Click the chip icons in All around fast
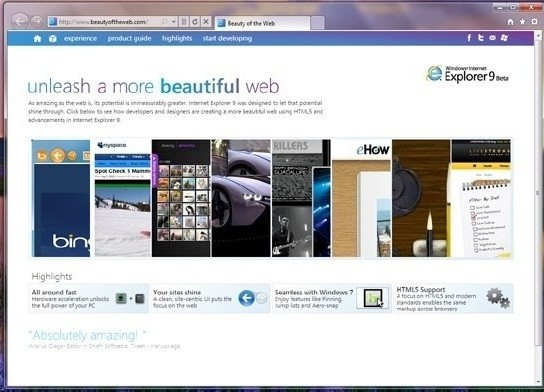 (x=130, y=298)
